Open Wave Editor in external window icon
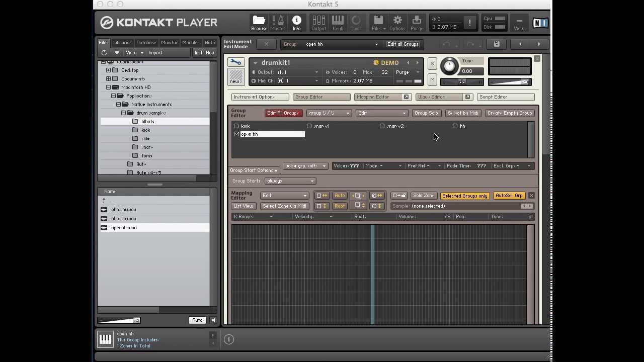 [x=467, y=97]
